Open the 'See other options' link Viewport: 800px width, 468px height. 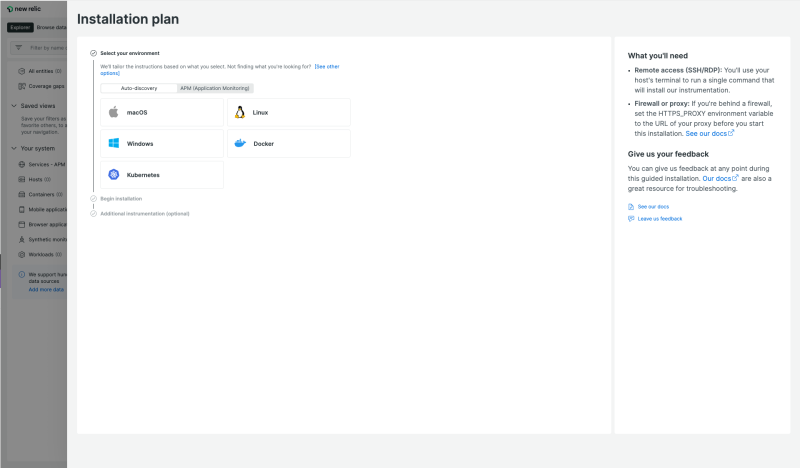327,67
